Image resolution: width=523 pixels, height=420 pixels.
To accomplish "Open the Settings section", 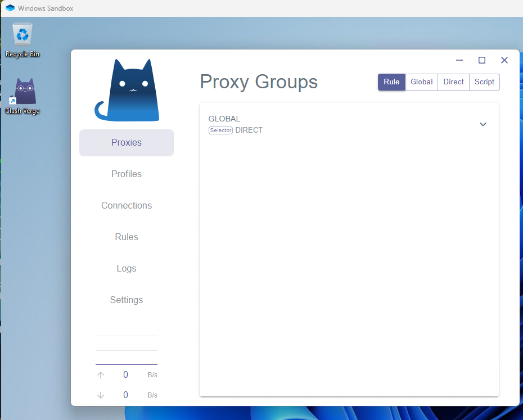I will (x=126, y=300).
